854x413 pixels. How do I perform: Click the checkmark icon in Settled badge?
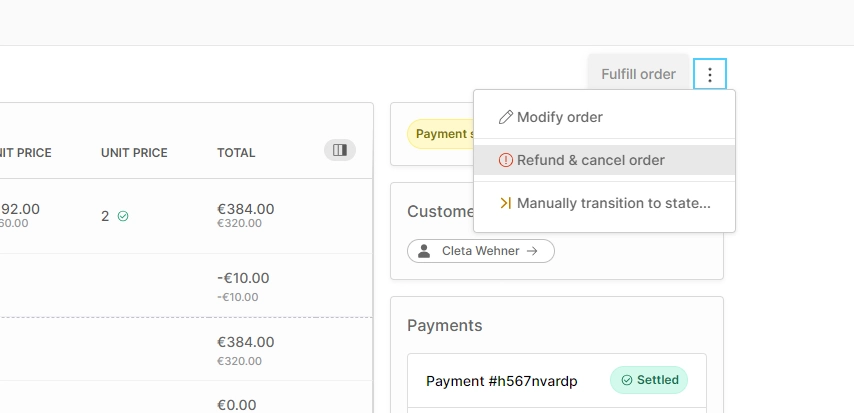pyautogui.click(x=627, y=380)
